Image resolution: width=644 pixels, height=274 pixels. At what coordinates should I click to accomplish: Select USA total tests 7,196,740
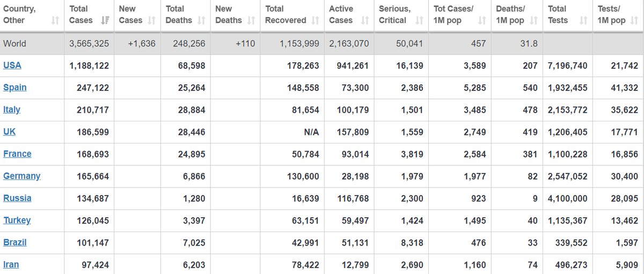[568, 66]
